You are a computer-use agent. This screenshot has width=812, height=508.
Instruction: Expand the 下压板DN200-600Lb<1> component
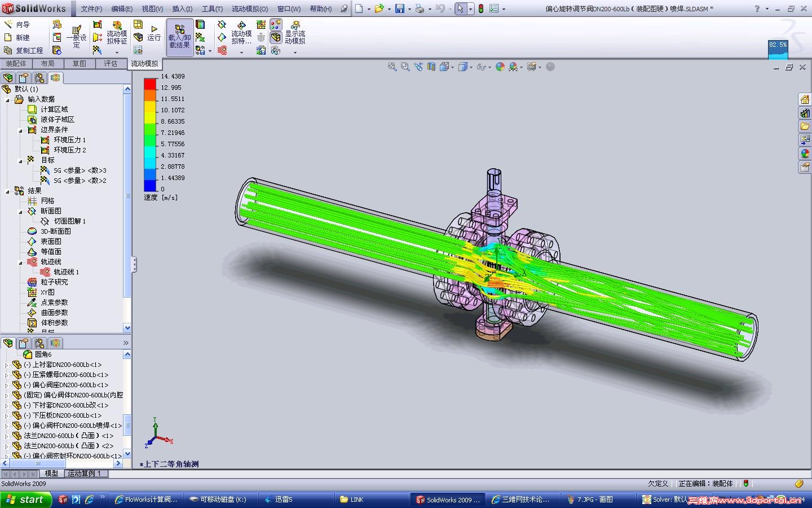6,415
